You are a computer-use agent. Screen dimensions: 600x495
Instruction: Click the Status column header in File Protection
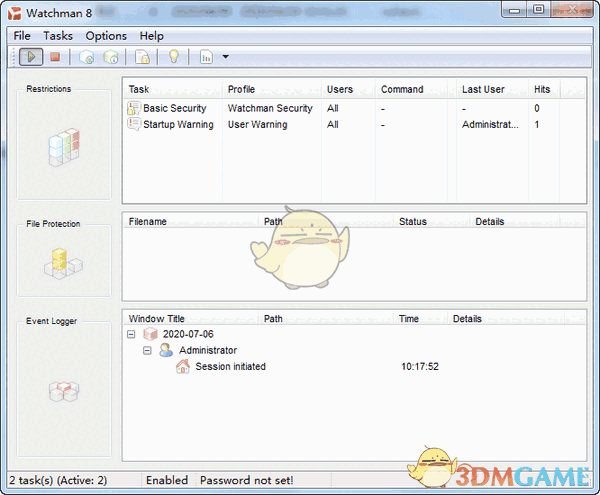432,221
